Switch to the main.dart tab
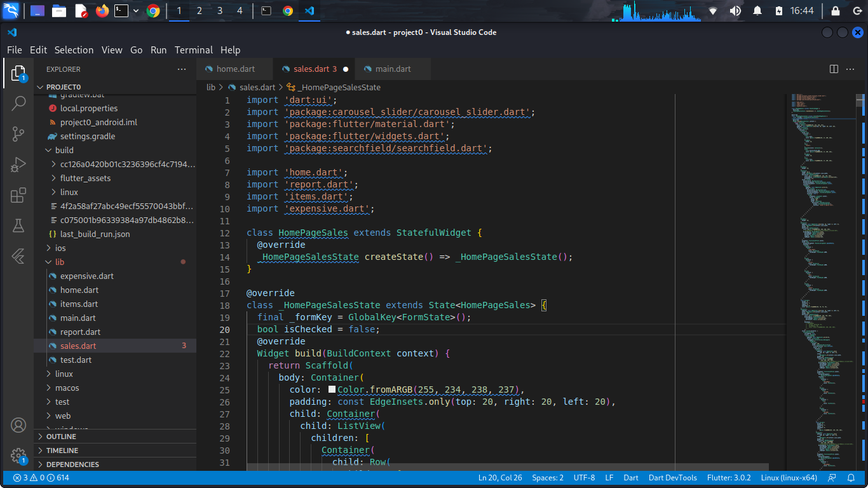This screenshot has width=868, height=488. pyautogui.click(x=393, y=69)
